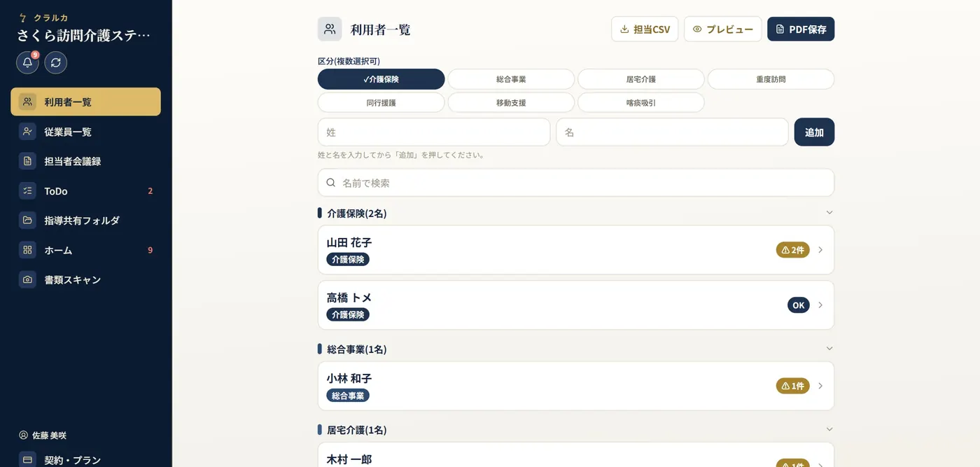Viewport: 980px width, 467px height.
Task: Download the 担当CSV file
Action: 645,29
